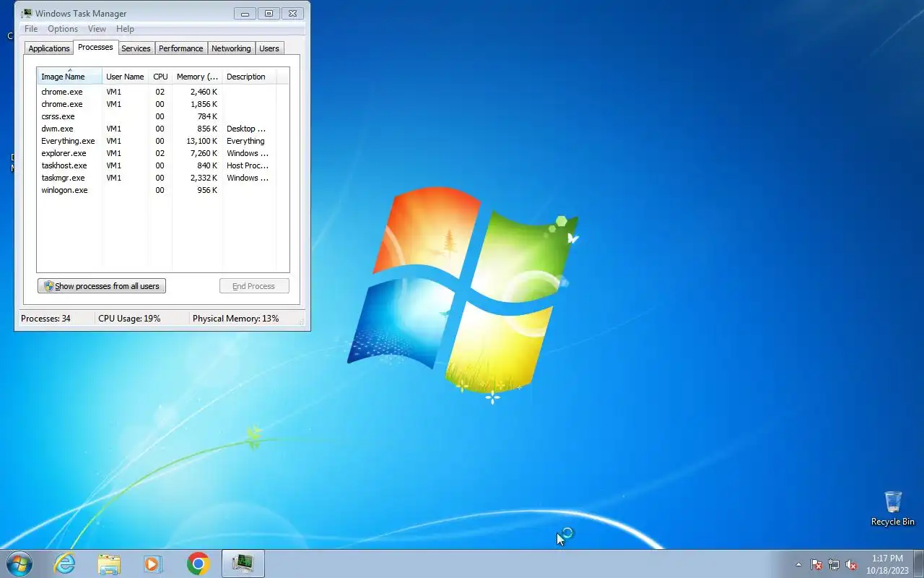Open Windows Media Player from taskbar
This screenshot has height=578, width=924.
[153, 564]
